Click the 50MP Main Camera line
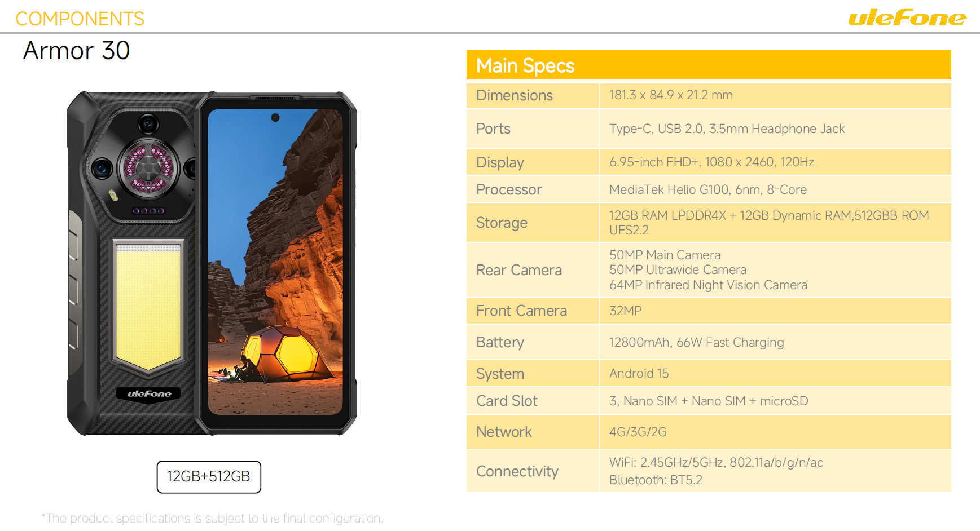The width and height of the screenshot is (980, 531). [x=665, y=255]
